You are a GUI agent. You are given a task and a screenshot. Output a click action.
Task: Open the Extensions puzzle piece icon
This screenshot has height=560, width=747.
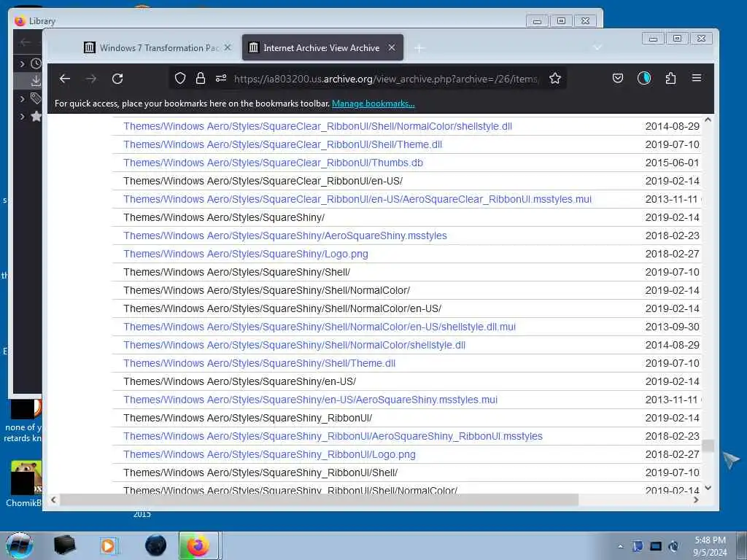(x=671, y=78)
